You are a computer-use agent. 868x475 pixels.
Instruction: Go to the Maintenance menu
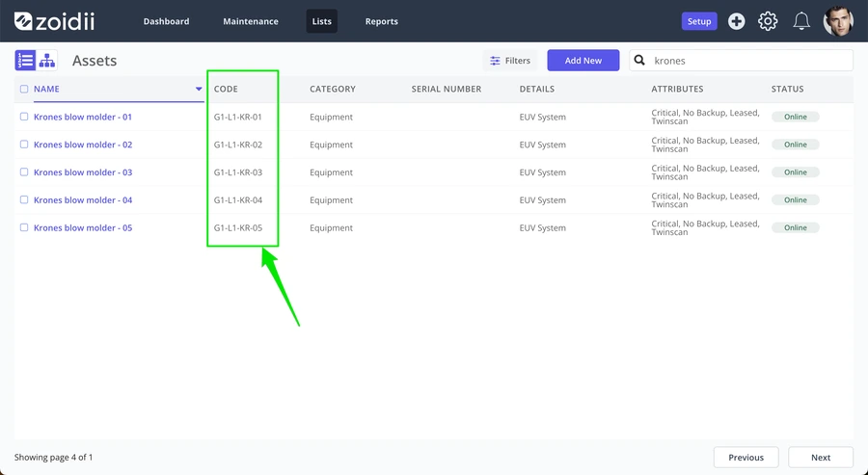pos(251,21)
